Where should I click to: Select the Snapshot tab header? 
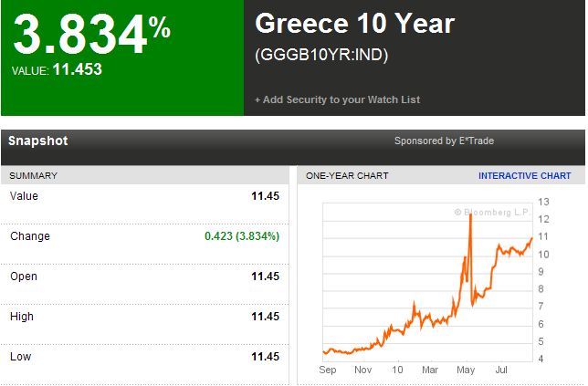(37, 141)
